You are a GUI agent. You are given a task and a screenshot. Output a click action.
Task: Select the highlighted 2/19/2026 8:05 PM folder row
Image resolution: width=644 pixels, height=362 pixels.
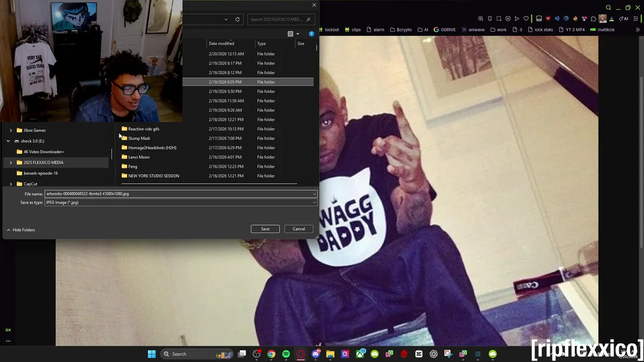(248, 82)
